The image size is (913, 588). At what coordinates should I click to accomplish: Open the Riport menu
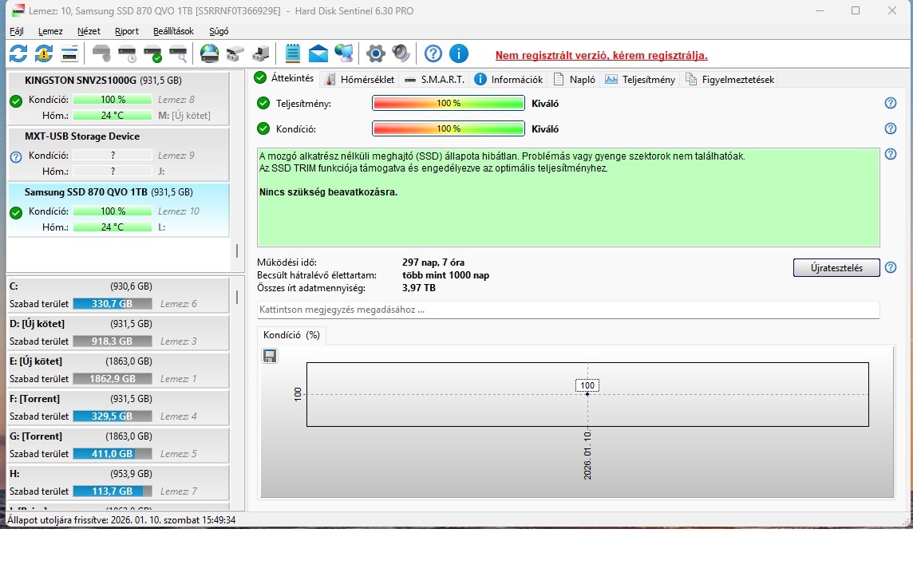(x=126, y=31)
